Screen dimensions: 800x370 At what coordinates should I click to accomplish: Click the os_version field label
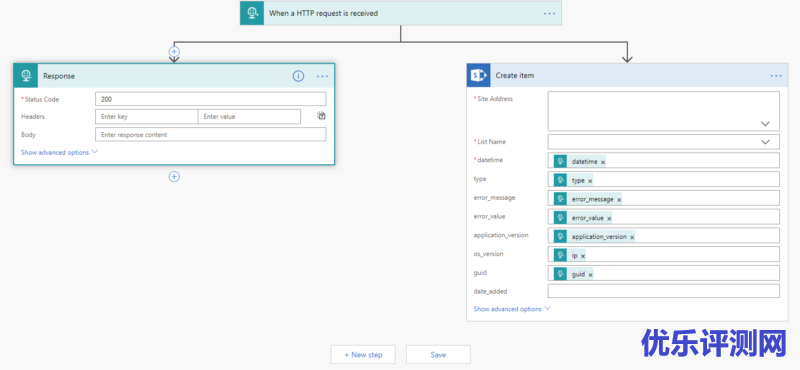click(x=488, y=254)
